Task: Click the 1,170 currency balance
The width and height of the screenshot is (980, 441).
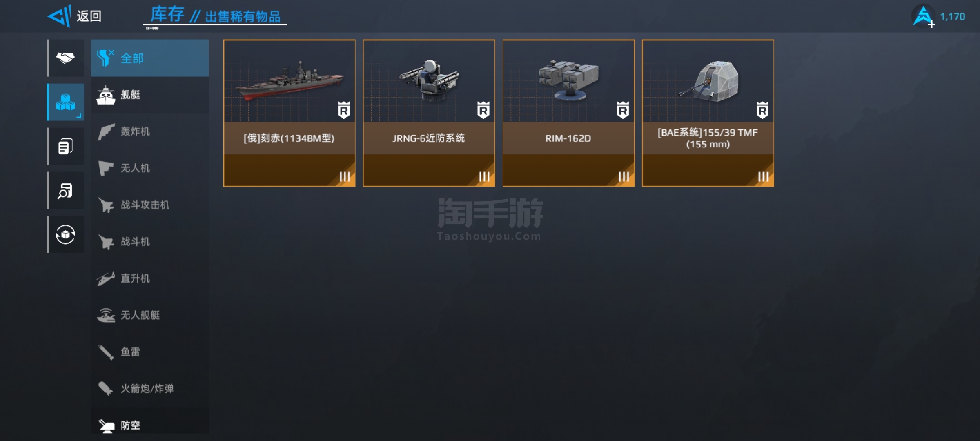Action: [x=952, y=17]
